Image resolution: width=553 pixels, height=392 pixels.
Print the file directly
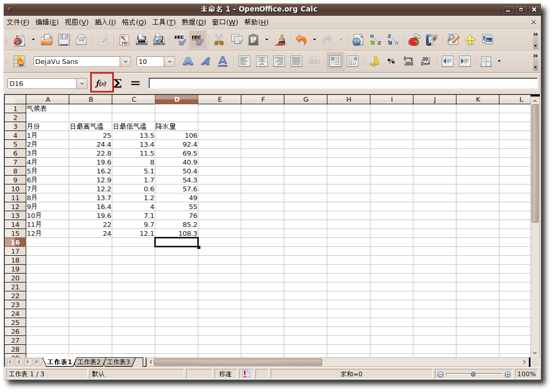click(142, 40)
